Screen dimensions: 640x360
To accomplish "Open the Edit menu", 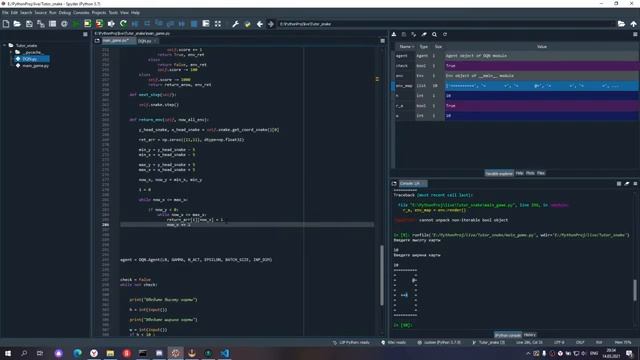I will pos(14,13).
